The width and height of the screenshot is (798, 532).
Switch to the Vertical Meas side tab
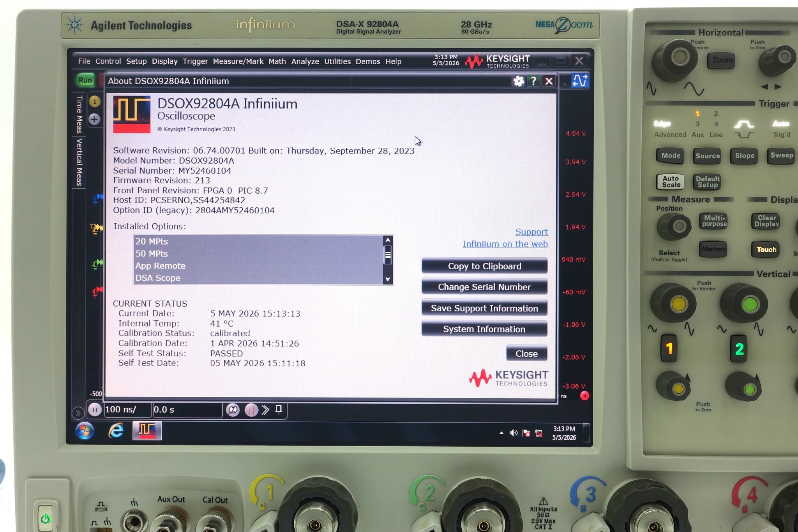(x=79, y=162)
